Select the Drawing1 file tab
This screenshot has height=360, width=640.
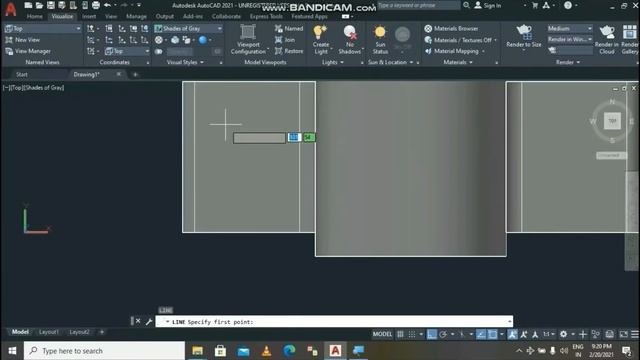click(87, 74)
